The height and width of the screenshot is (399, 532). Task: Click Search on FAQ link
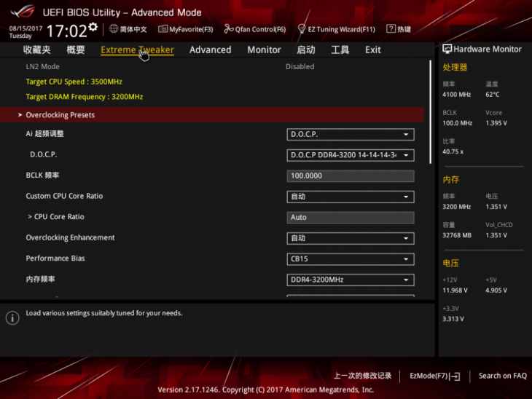502,376
